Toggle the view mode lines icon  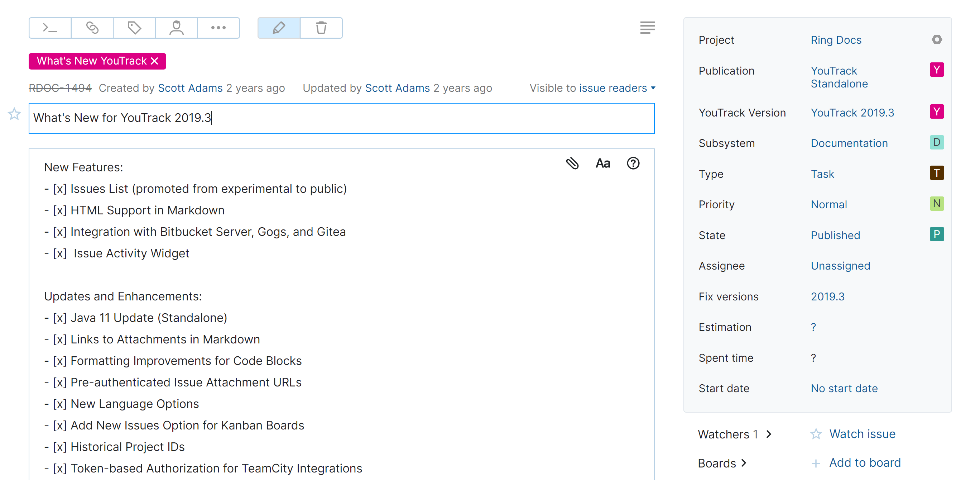pos(647,28)
